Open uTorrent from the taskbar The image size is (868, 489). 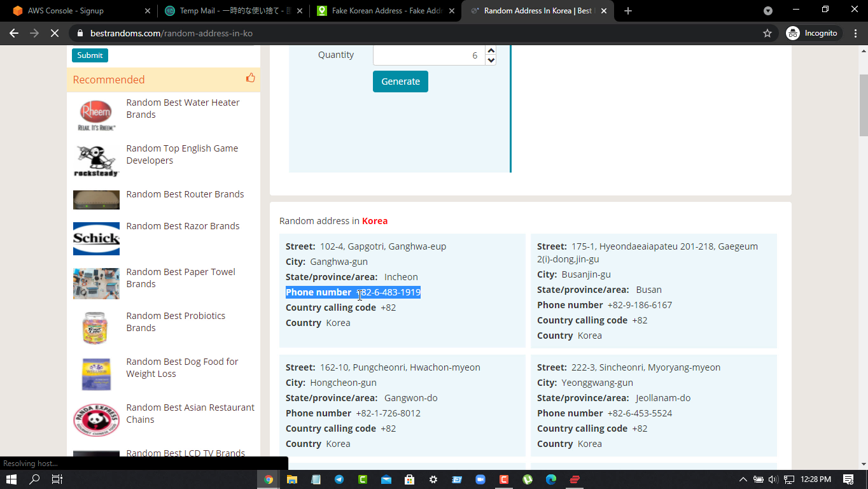point(528,479)
